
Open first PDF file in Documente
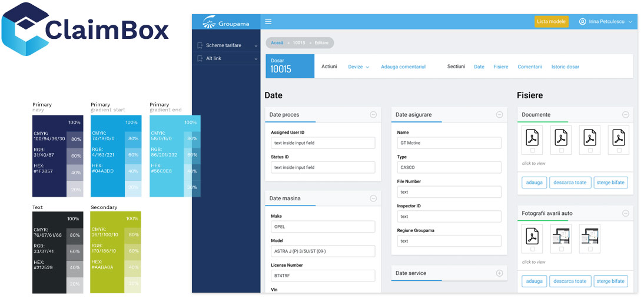(x=533, y=138)
